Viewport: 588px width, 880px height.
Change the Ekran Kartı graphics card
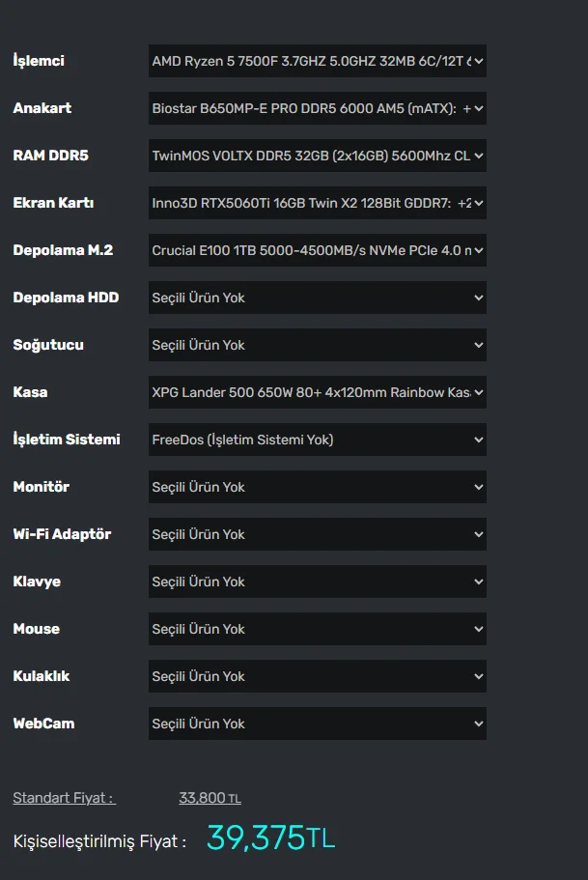pos(317,203)
